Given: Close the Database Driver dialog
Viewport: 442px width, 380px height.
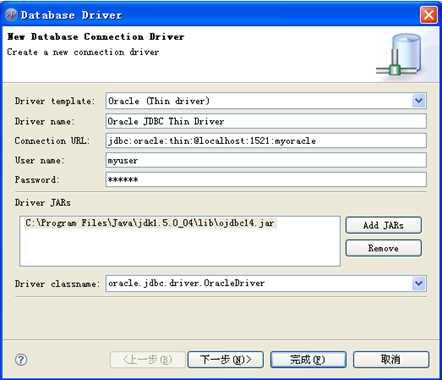Looking at the screenshot, I should pyautogui.click(x=429, y=15).
